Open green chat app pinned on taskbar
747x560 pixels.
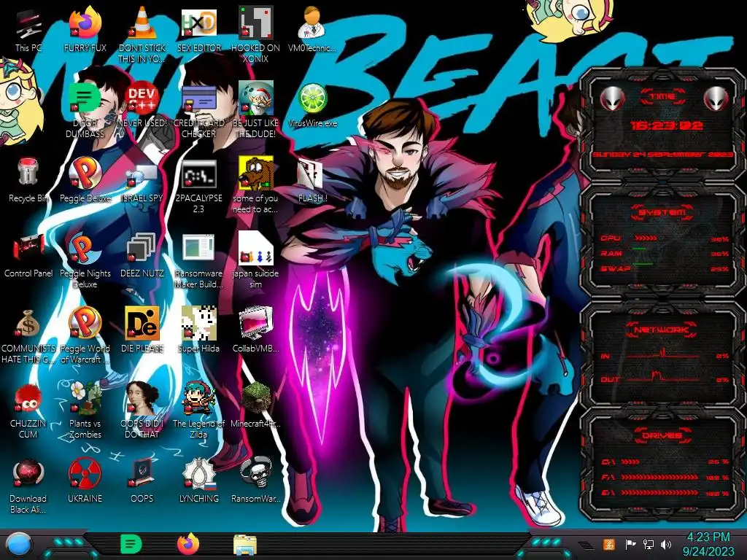coord(131,544)
